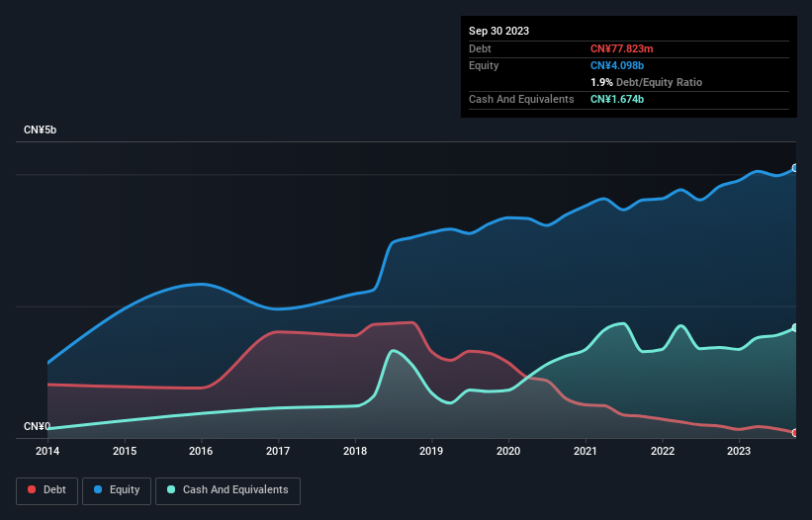
Task: Click the CN¥4.098b equity value
Action: pyautogui.click(x=617, y=65)
